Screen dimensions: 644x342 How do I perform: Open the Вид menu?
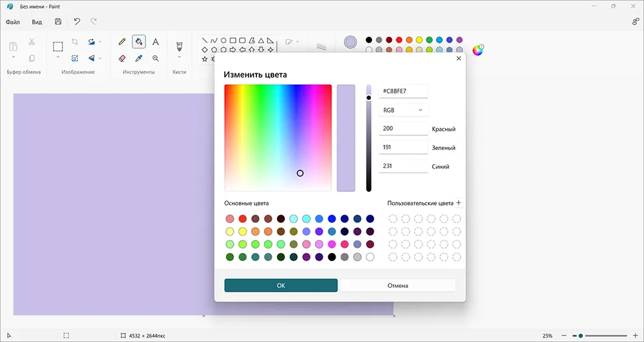[37, 22]
